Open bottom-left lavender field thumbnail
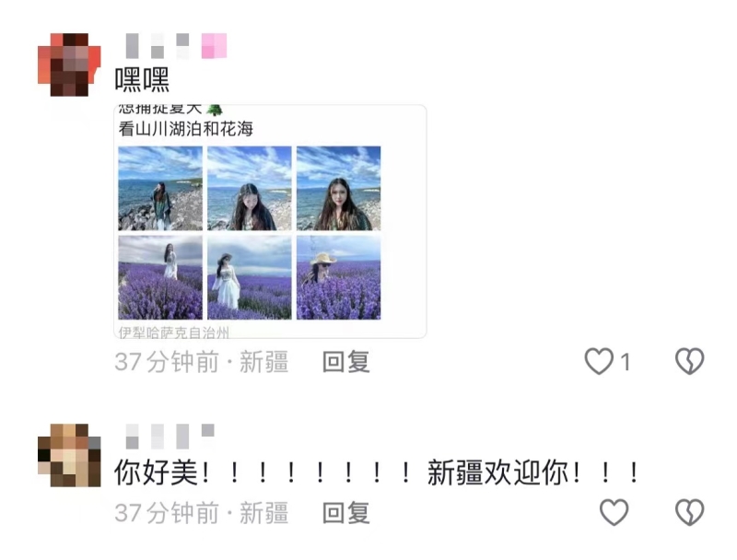 pos(160,277)
